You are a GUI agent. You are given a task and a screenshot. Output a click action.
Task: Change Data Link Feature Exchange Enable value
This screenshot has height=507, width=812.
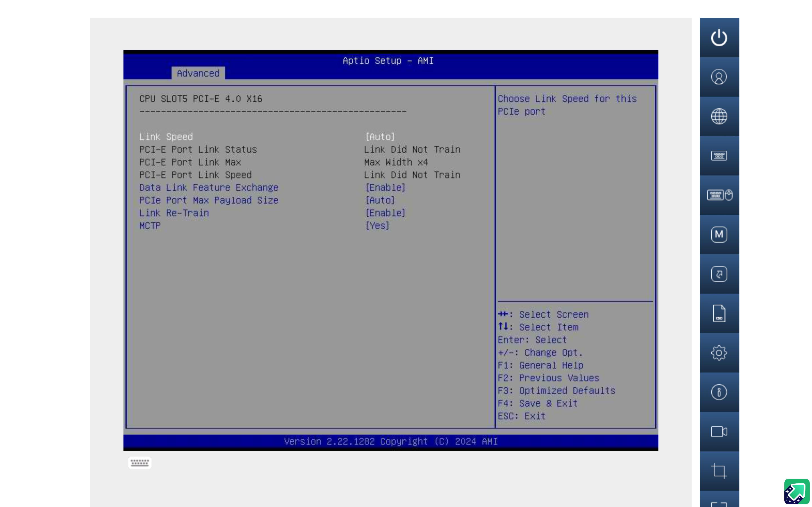coord(385,188)
